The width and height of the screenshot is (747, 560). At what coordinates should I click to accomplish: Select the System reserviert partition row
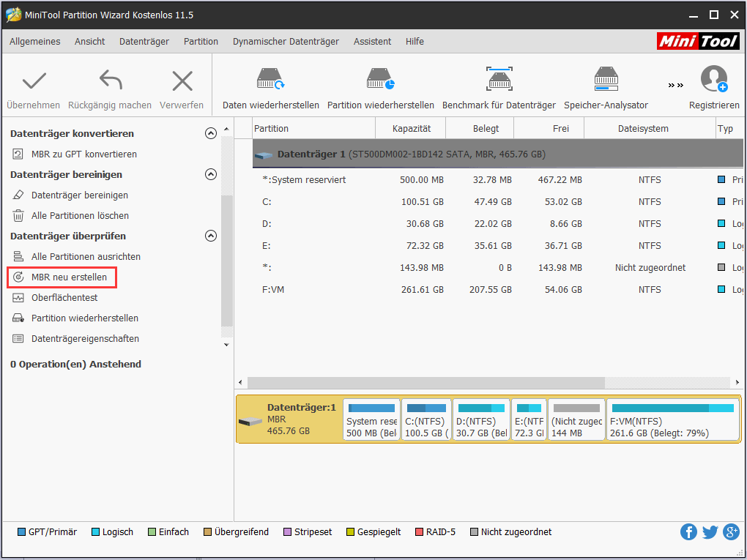coord(498,179)
